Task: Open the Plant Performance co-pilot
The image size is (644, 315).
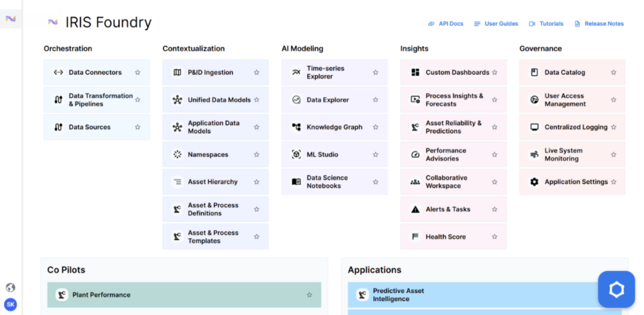Action: 184,295
